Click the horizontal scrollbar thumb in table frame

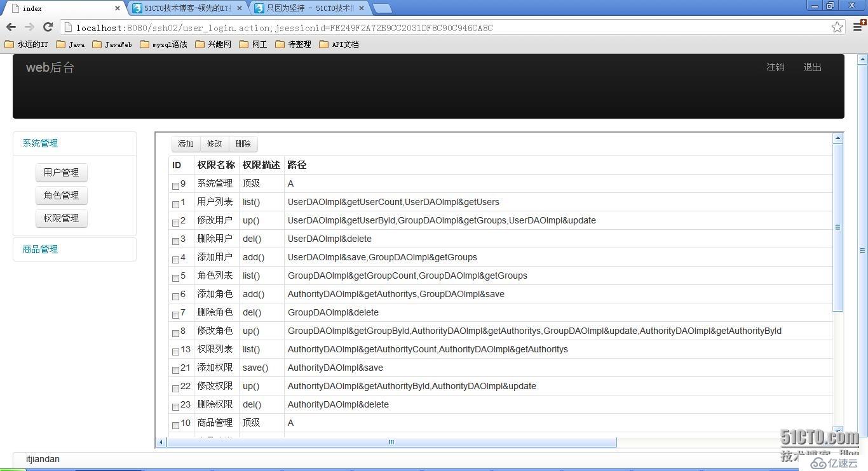tap(391, 442)
